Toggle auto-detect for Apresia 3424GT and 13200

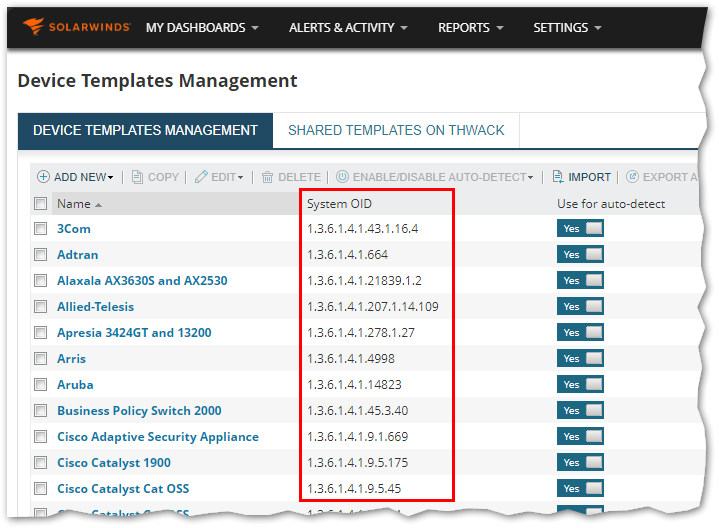pyautogui.click(x=580, y=332)
